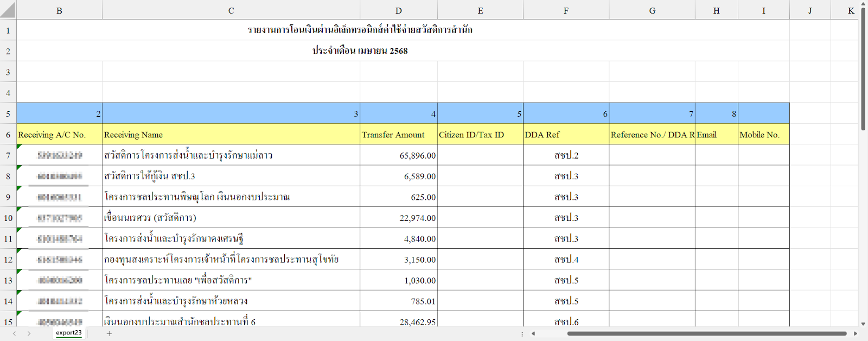Click the amount cell 785.01
Viewport: 868px width, 341px height.
point(399,301)
